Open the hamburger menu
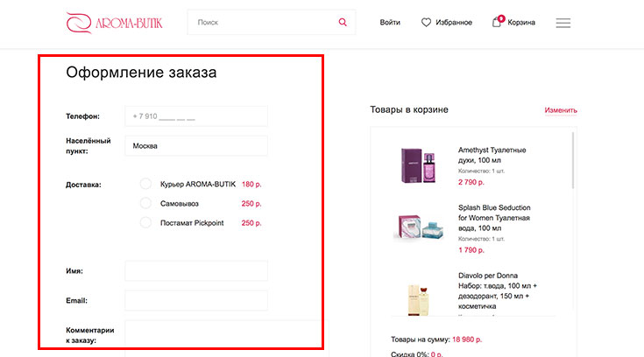This screenshot has width=644, height=357. coord(563,23)
